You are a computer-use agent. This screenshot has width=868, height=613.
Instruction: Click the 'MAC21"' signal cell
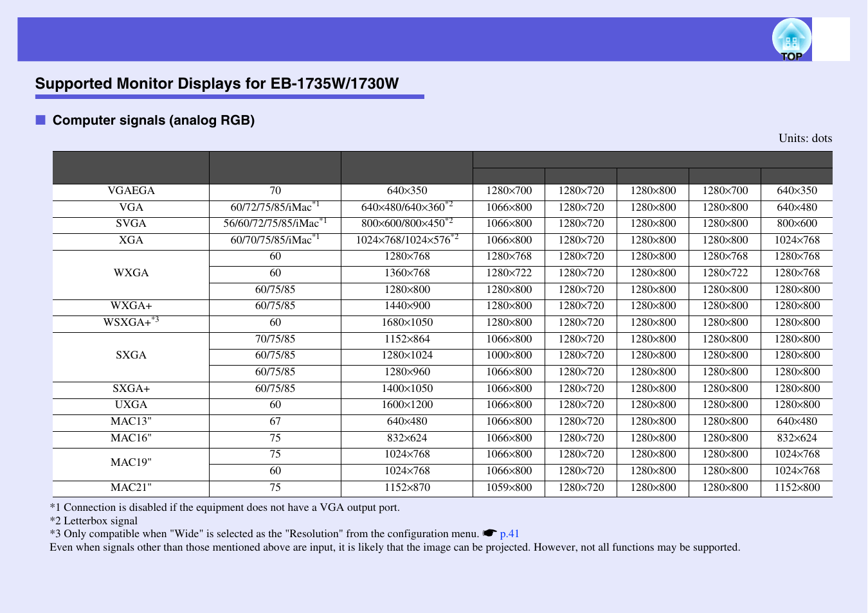point(131,488)
